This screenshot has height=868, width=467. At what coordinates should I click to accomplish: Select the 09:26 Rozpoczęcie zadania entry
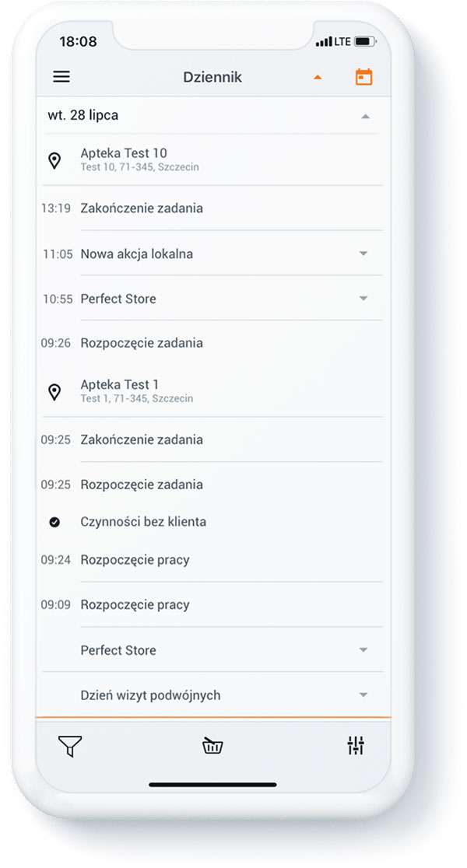tap(212, 343)
